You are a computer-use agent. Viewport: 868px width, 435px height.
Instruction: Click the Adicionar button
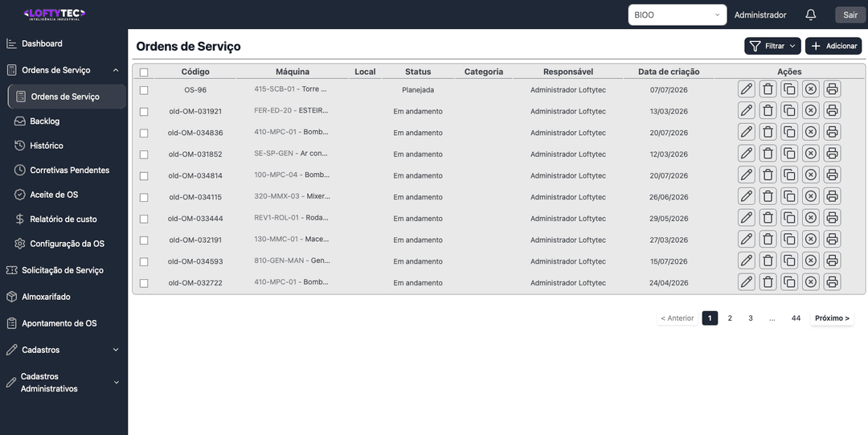(833, 46)
